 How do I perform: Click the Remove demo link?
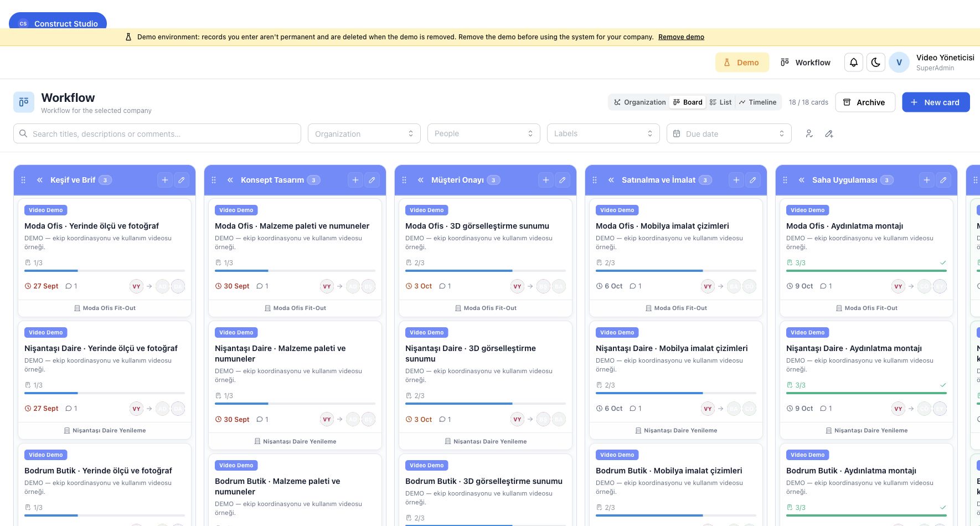[681, 37]
